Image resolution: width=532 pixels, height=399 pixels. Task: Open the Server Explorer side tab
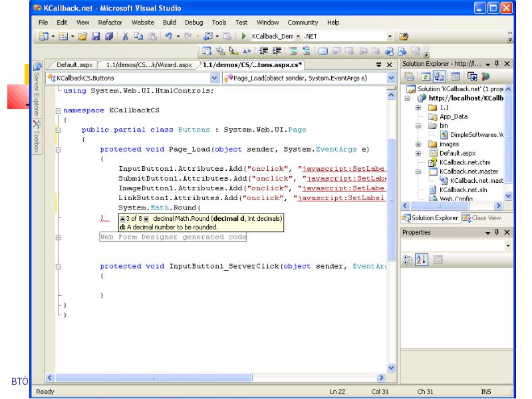[37, 89]
